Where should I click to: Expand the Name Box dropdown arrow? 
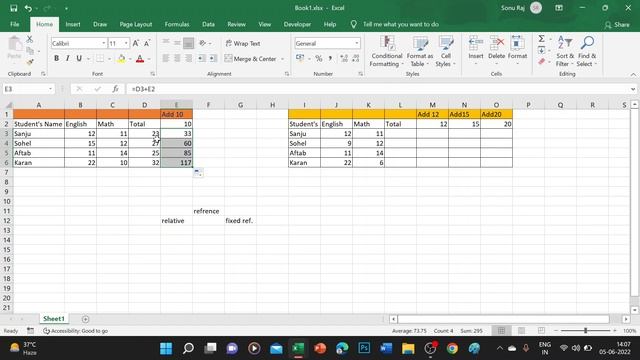tap(50, 89)
